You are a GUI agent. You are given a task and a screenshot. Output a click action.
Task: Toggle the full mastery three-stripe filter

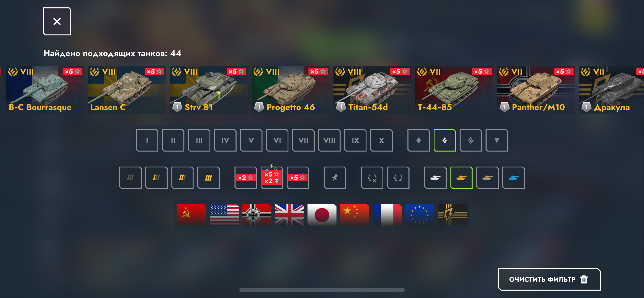209,178
